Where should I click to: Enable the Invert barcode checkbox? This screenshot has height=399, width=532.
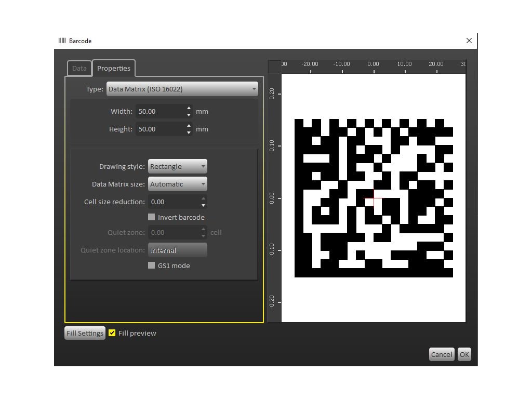[x=151, y=217]
